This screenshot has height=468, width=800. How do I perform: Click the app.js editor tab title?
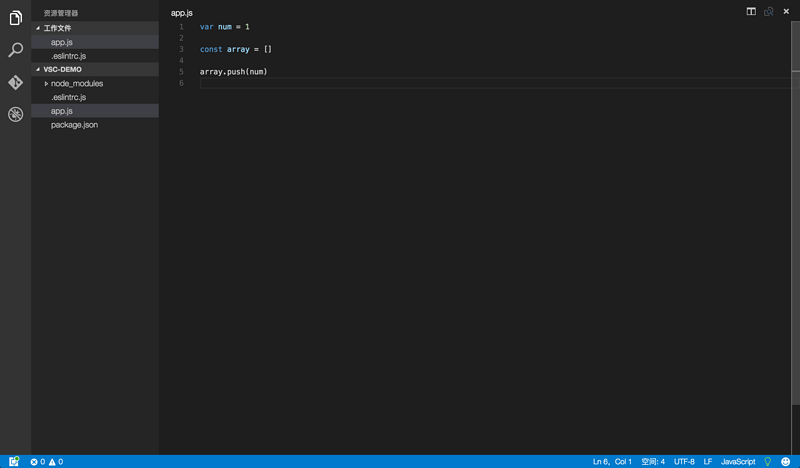pyautogui.click(x=182, y=13)
